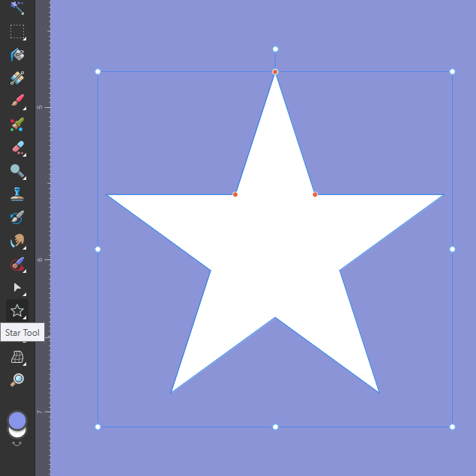Activate the Zoom magnifier tool

pos(17,380)
